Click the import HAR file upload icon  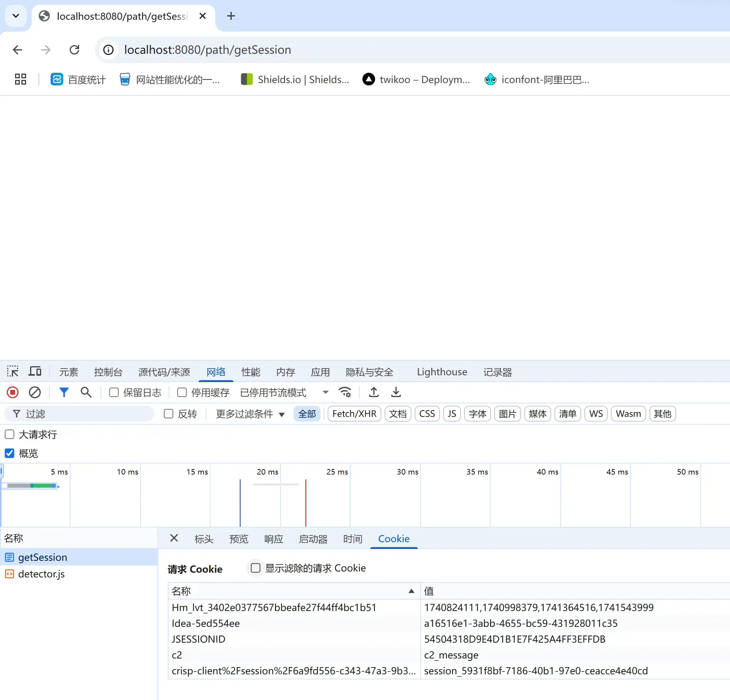(374, 392)
